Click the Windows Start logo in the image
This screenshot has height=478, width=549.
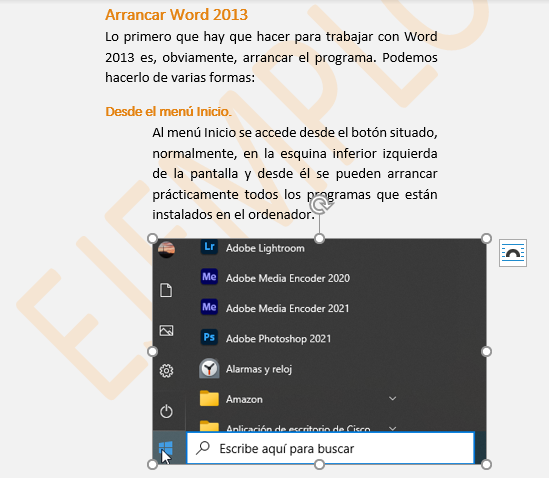166,447
